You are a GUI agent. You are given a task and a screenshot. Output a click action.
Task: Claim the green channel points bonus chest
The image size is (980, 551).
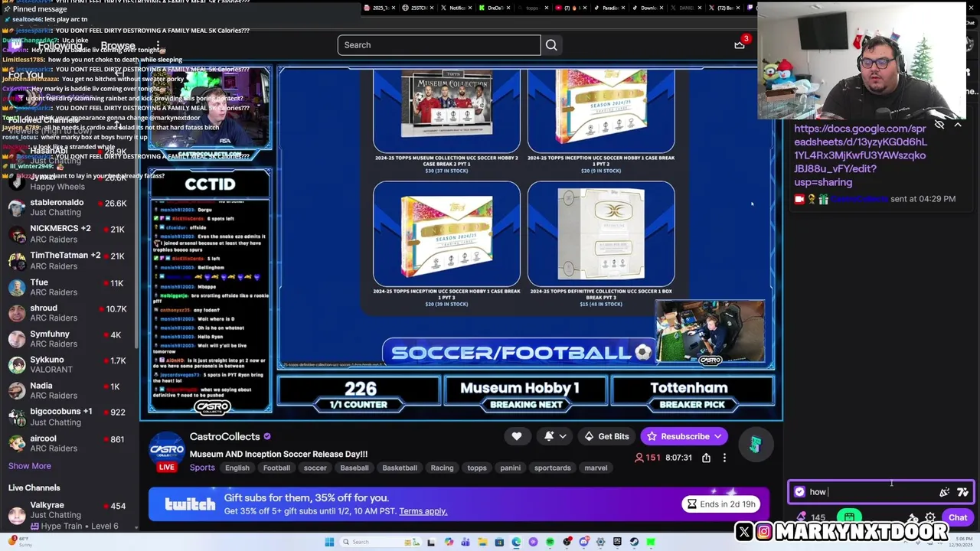849,518
